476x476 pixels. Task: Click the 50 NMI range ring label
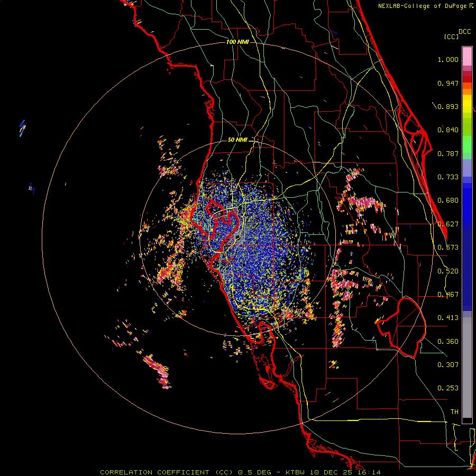pos(237,140)
